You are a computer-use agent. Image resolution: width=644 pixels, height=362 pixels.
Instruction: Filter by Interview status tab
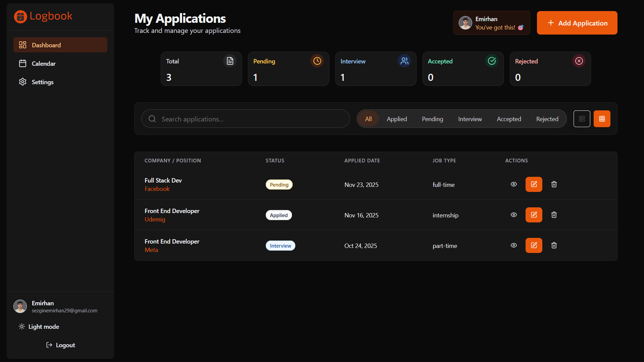point(470,119)
